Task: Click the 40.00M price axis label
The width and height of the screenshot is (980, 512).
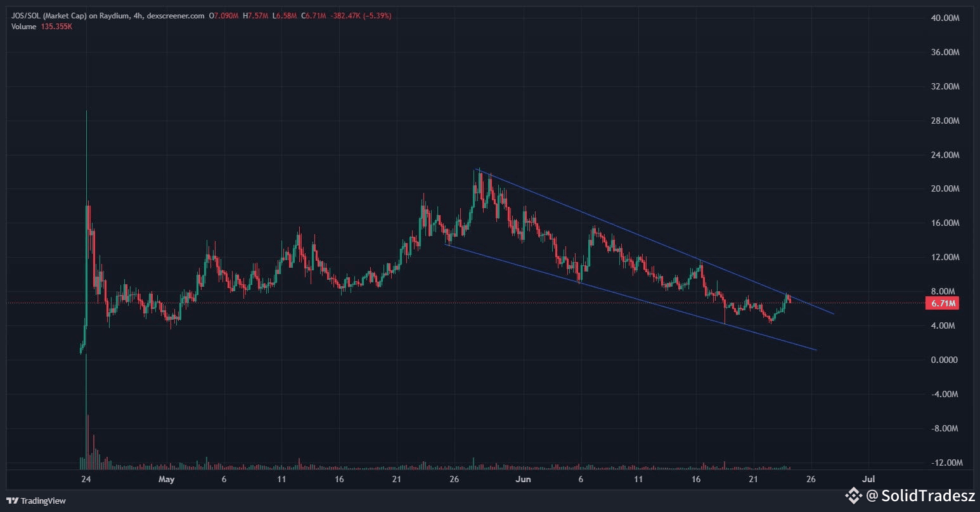Action: [x=945, y=18]
